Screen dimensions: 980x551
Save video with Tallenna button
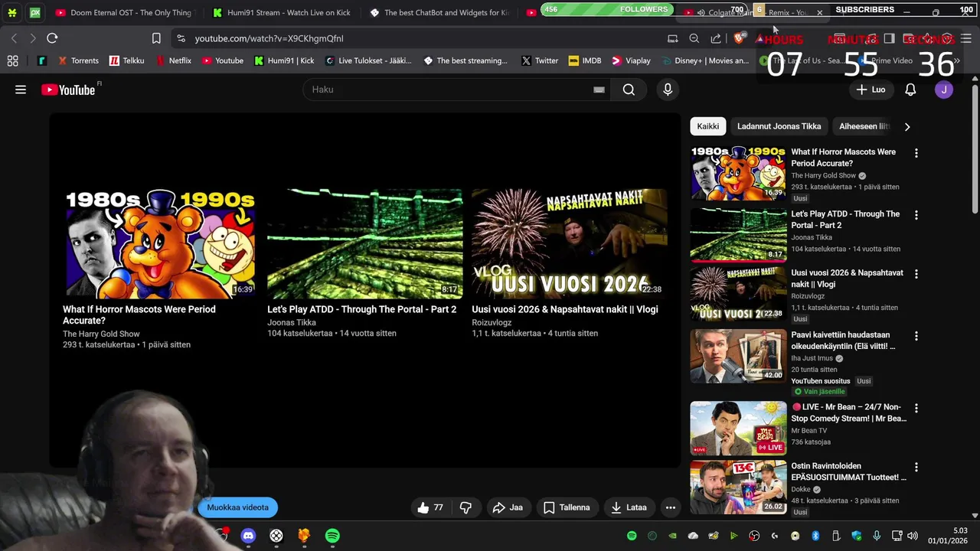click(567, 507)
